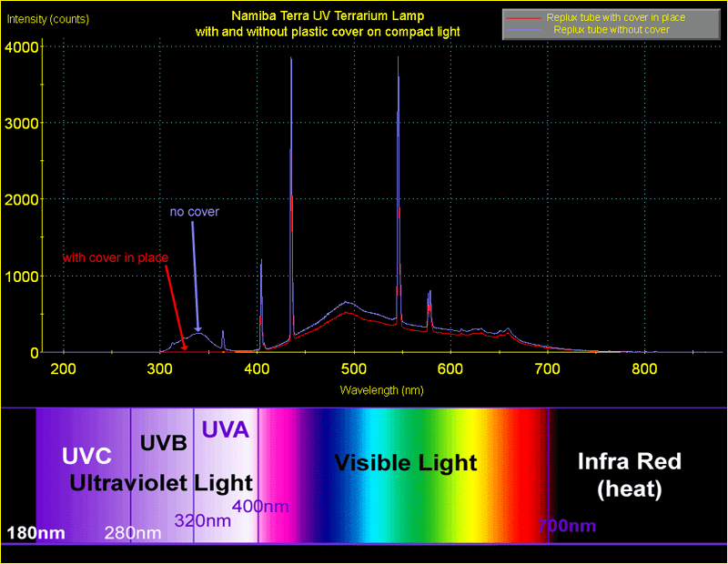The width and height of the screenshot is (728, 564).
Task: Click the broad blue hump near 340 nm
Action: point(198,333)
